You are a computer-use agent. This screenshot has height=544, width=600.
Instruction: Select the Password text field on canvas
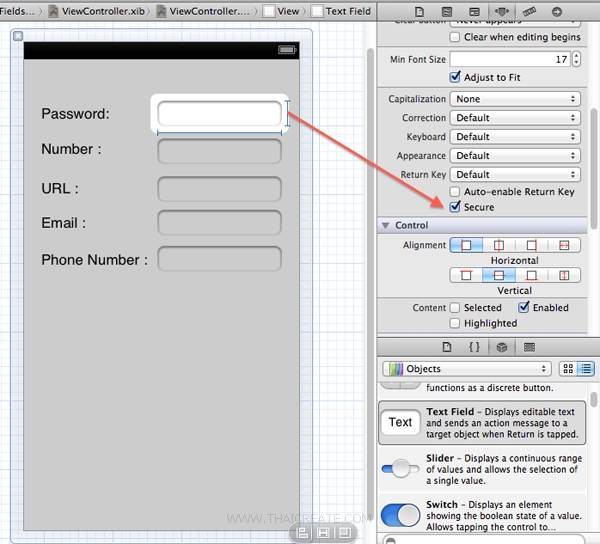point(219,113)
